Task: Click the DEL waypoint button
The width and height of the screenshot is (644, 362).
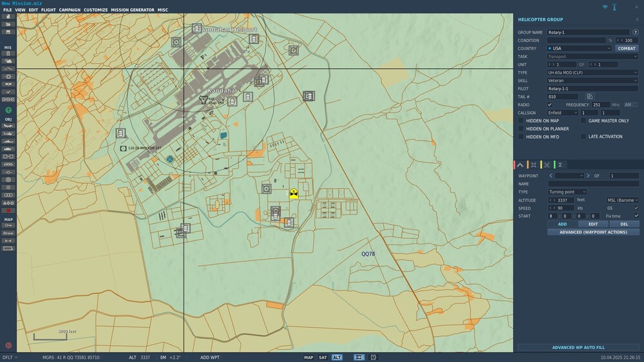Action: pos(624,224)
